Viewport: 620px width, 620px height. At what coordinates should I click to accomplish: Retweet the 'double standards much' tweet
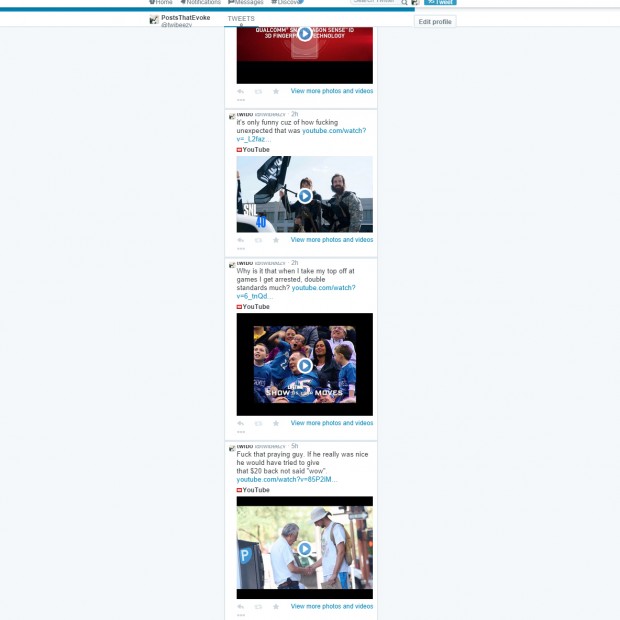tap(258, 423)
